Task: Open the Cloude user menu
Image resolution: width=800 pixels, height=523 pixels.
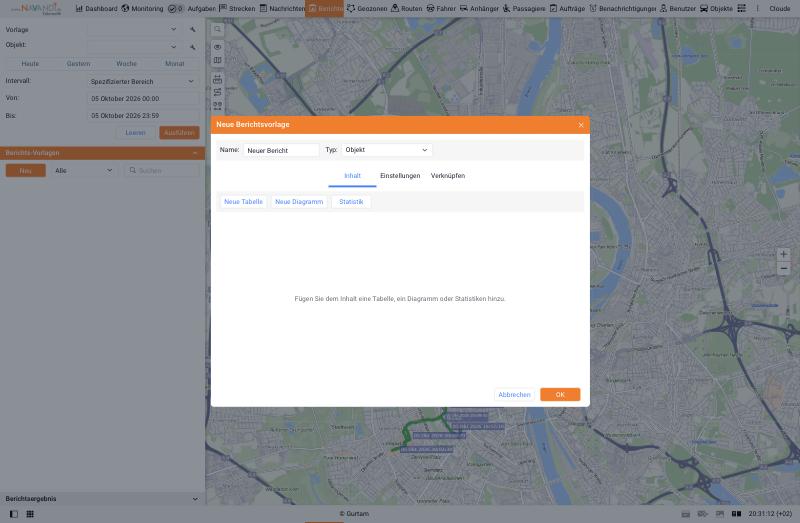Action: click(779, 9)
